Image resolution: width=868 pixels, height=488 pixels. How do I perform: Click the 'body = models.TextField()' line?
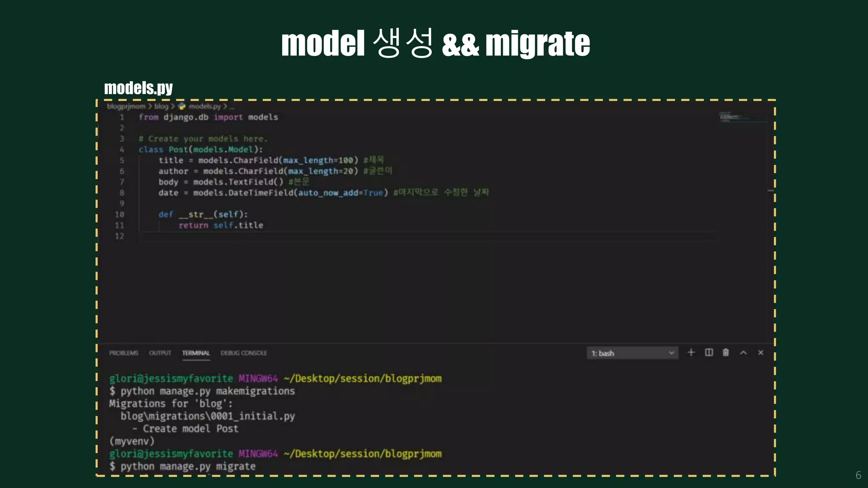(234, 182)
